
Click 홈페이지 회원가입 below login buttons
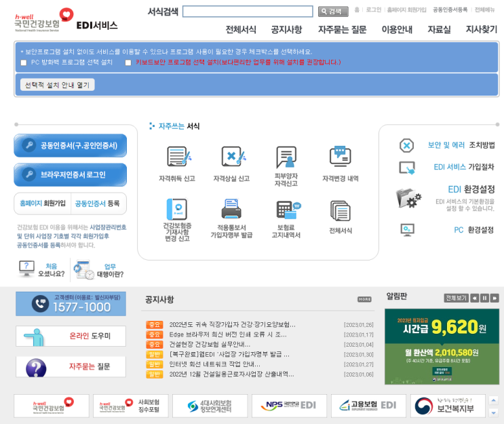click(43, 203)
